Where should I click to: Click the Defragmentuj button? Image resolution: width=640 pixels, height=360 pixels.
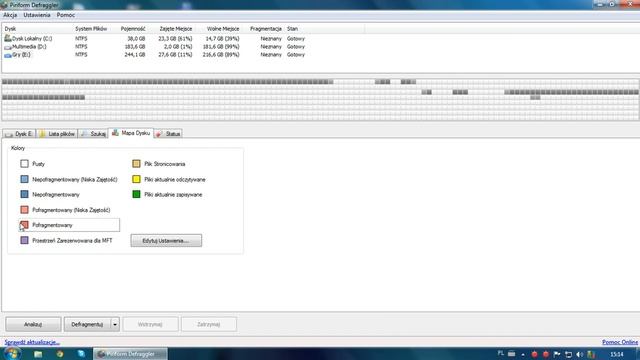coord(87,324)
